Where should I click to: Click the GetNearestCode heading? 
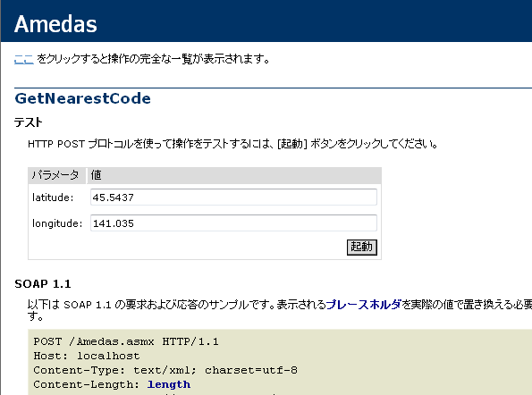(83, 98)
